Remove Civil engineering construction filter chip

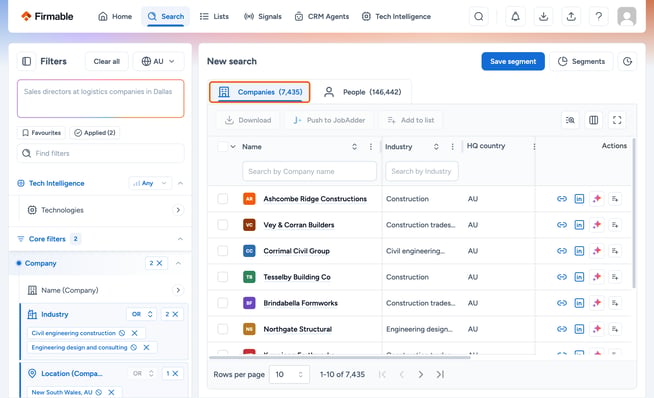coord(135,333)
